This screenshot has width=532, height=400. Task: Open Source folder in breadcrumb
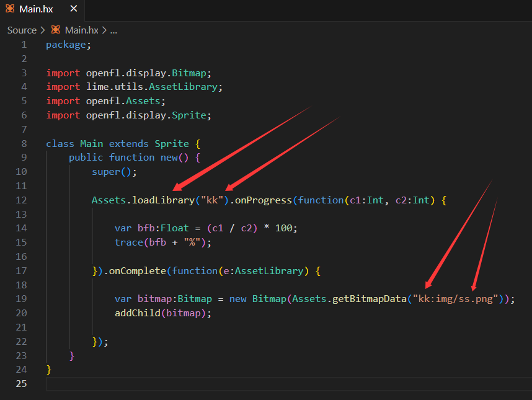[22, 30]
